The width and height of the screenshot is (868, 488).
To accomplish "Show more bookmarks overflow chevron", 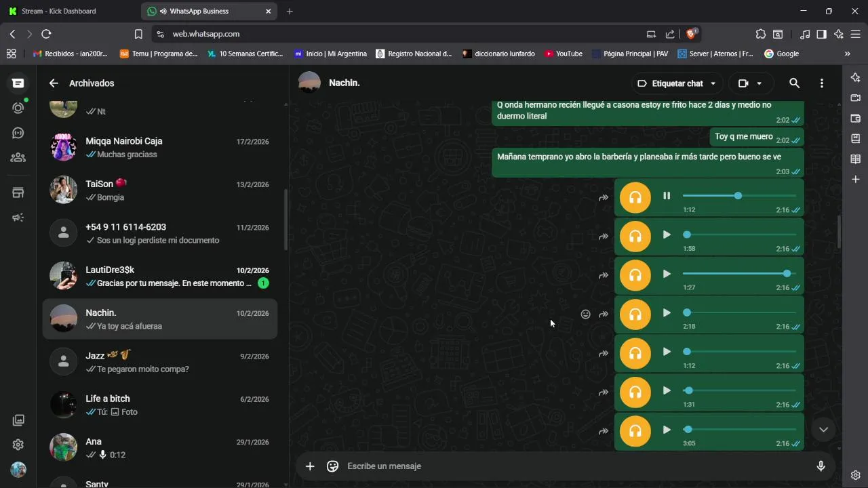I will [847, 54].
